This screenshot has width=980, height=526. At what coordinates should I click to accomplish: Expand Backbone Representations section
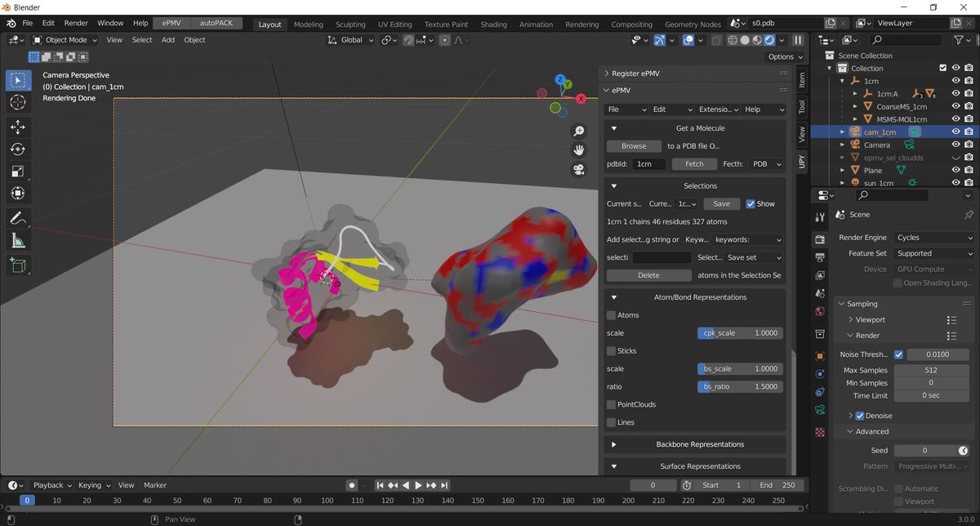point(613,444)
